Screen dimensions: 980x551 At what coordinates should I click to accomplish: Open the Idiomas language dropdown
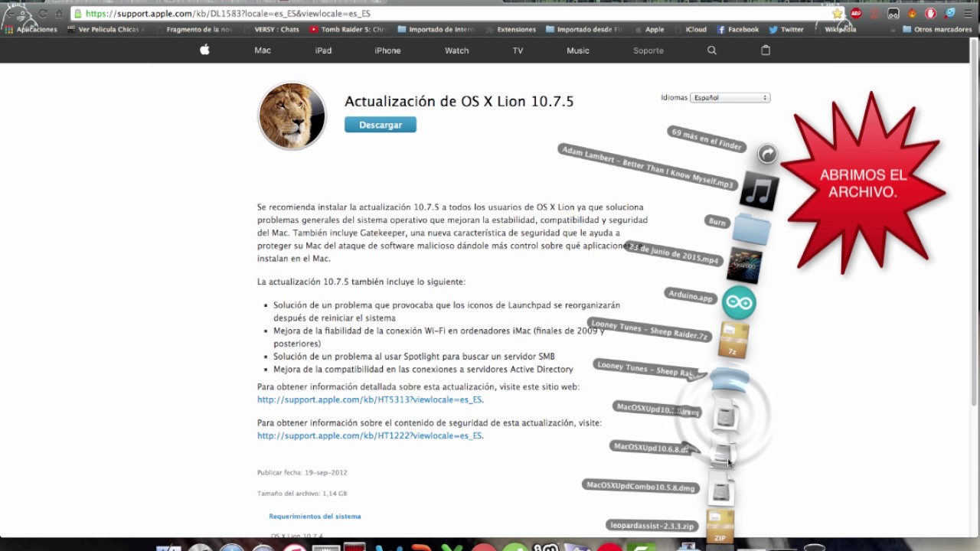pyautogui.click(x=730, y=97)
